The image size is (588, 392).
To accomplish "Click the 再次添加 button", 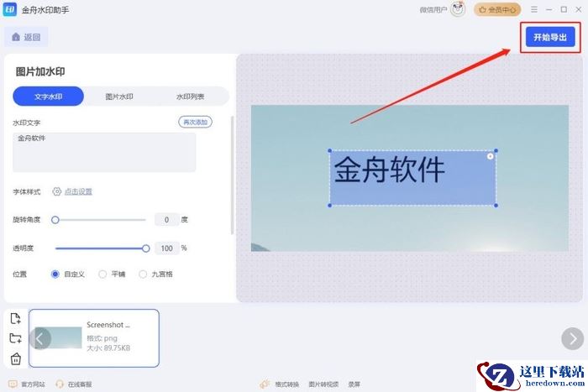I will [195, 122].
